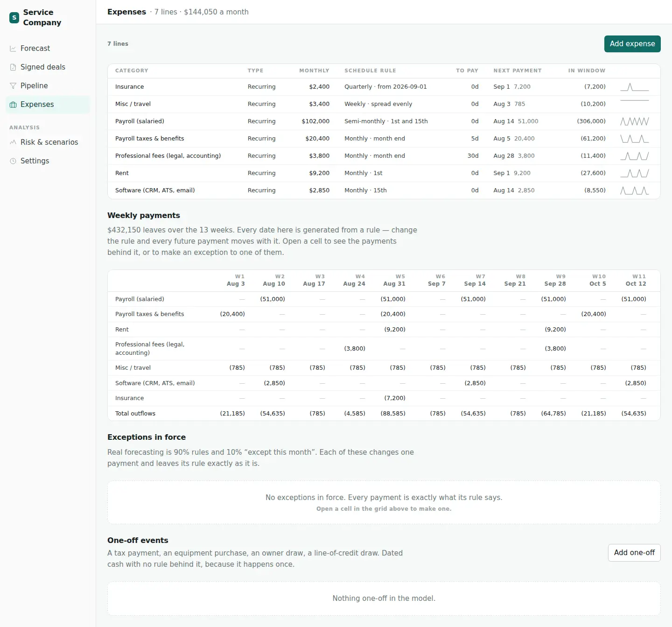Select the Expenses sidebar item
672x627 pixels.
coord(48,105)
